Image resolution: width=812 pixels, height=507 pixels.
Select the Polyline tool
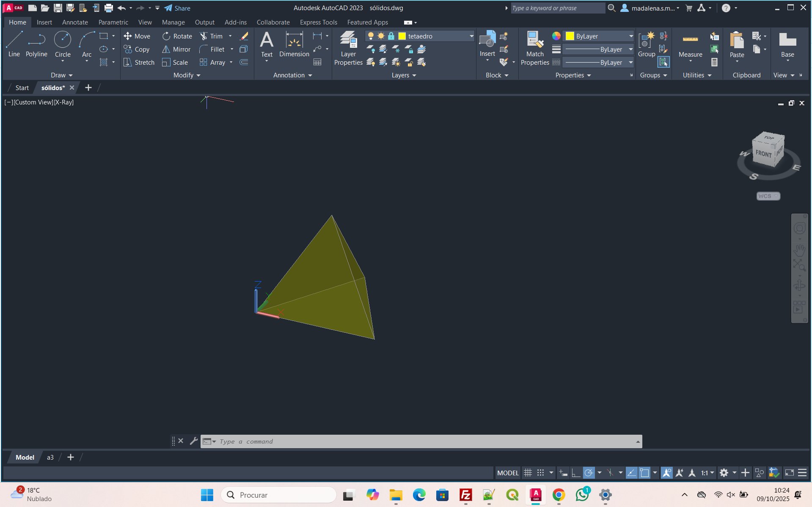pyautogui.click(x=36, y=44)
